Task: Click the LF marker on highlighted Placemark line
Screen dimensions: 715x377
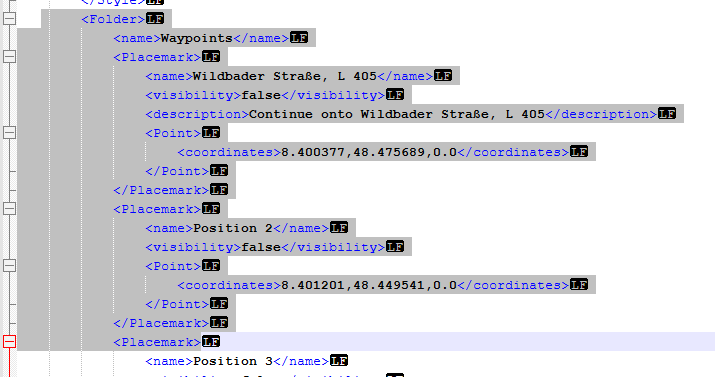Action: (x=211, y=341)
